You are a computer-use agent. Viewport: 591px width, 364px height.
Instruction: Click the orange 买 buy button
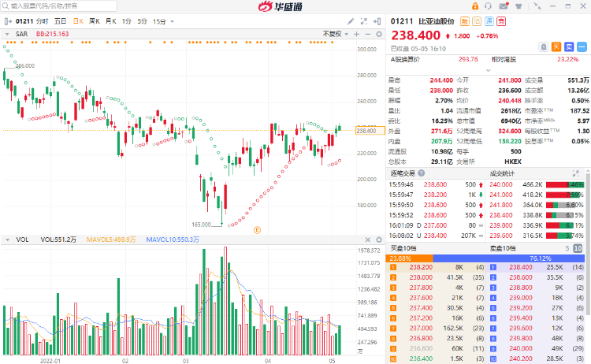coord(556,46)
